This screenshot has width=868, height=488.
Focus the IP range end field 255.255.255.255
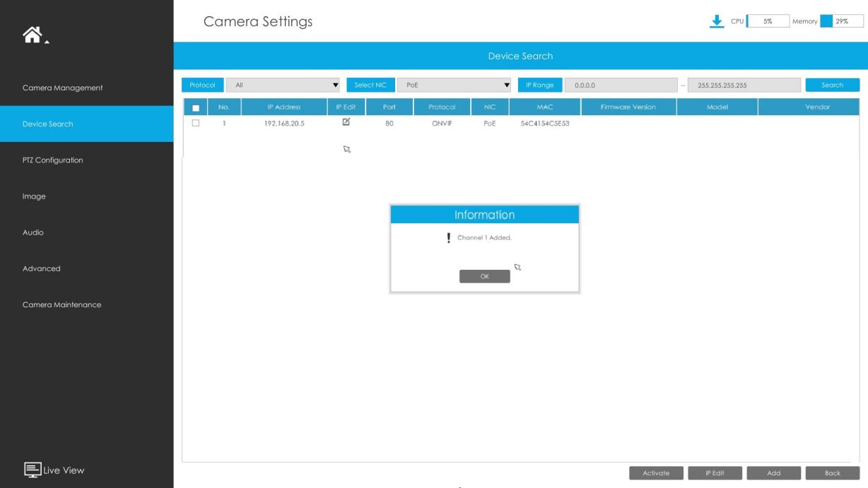tap(744, 85)
